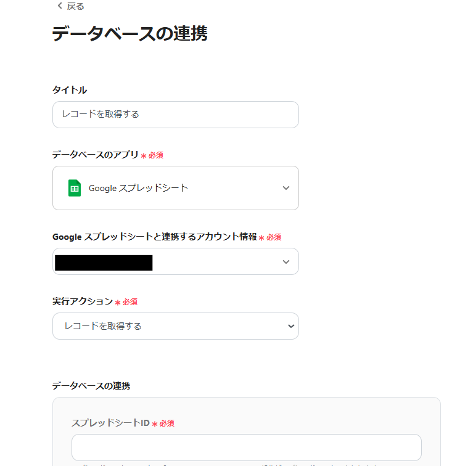Go back via the 戻る link
This screenshot has height=466, width=476.
pyautogui.click(x=75, y=6)
